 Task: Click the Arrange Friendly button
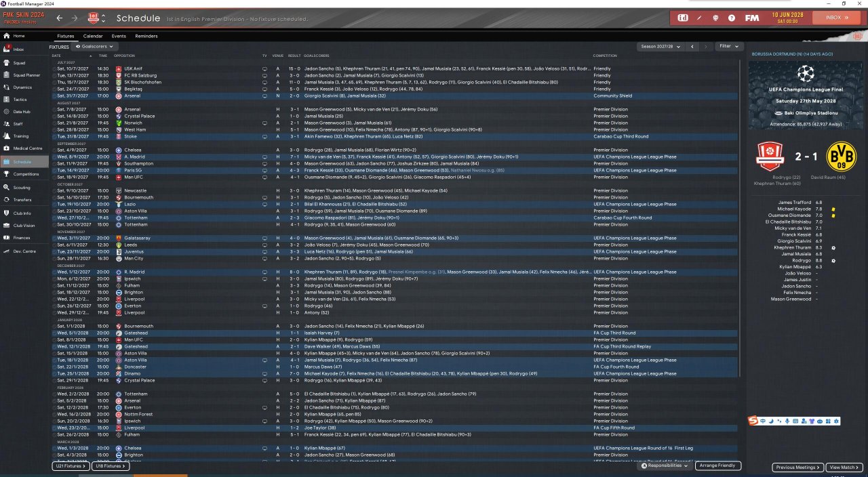coord(718,465)
